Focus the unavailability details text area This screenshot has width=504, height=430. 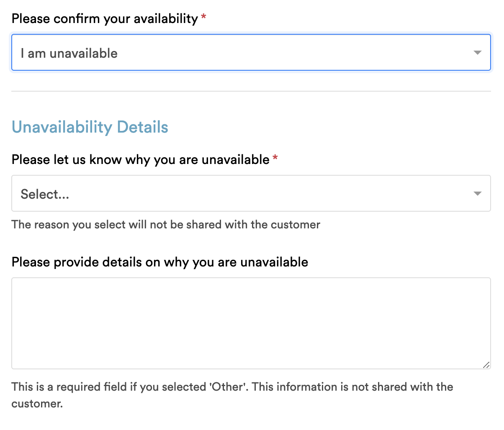pyautogui.click(x=251, y=323)
